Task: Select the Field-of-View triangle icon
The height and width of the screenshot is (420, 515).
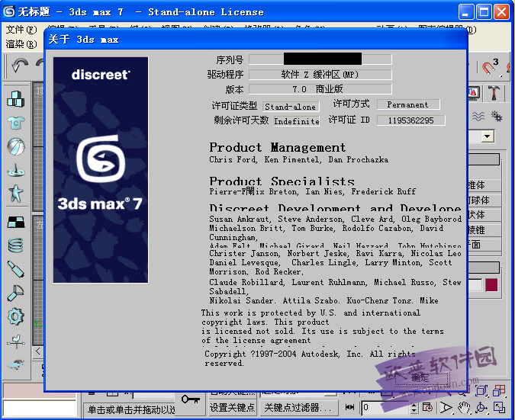Action: click(446, 408)
